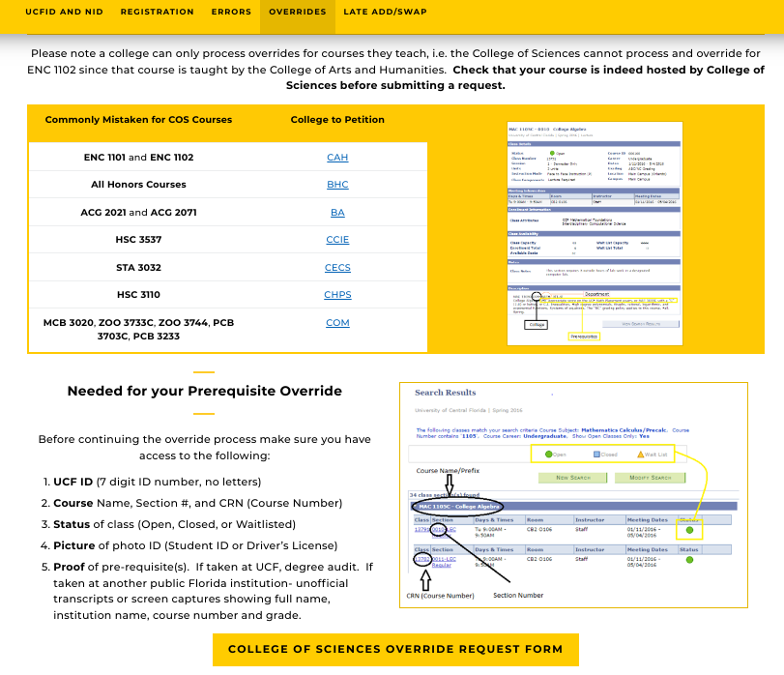This screenshot has height=675, width=784.
Task: Select the ERRORS tab
Action: point(231,12)
